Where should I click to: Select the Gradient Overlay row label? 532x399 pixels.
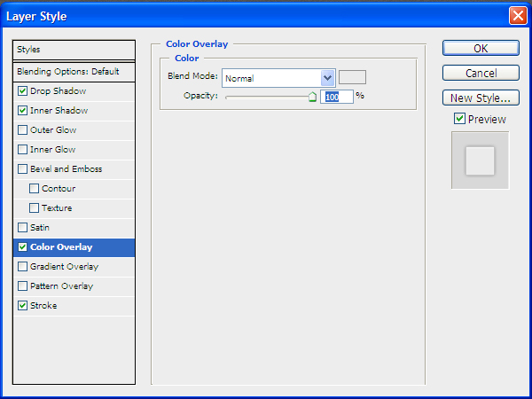coord(65,267)
